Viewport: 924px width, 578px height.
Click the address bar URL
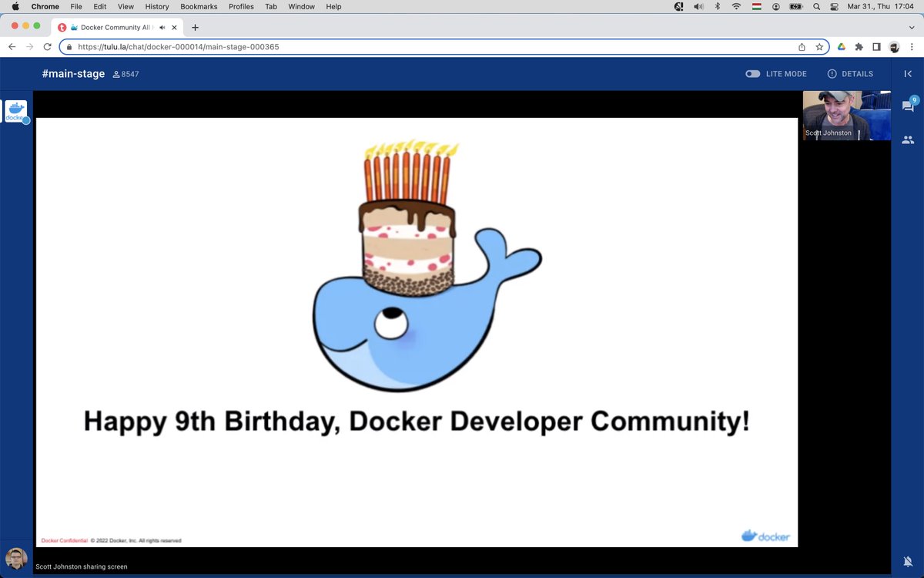click(x=179, y=46)
